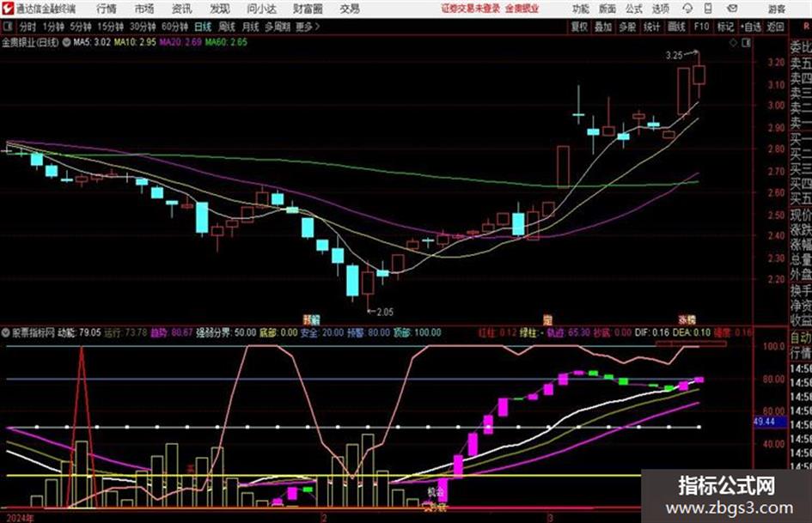812x523 pixels.
Task: Click the diamond icon at chart top-right
Action: pos(733,43)
